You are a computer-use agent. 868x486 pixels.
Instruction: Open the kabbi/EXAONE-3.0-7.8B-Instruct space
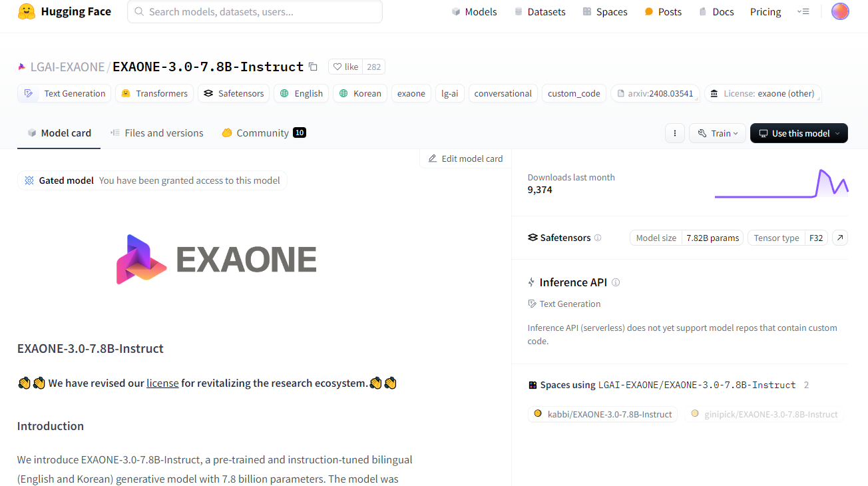point(602,414)
